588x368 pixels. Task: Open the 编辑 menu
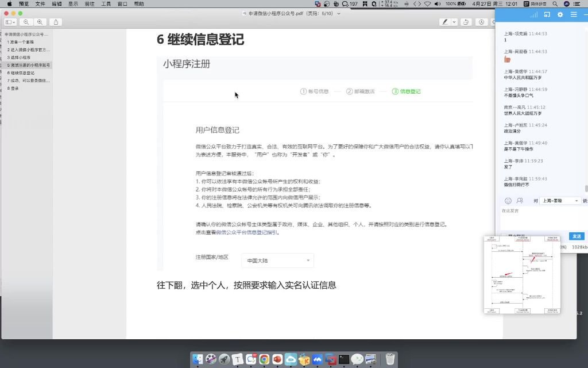(57, 4)
